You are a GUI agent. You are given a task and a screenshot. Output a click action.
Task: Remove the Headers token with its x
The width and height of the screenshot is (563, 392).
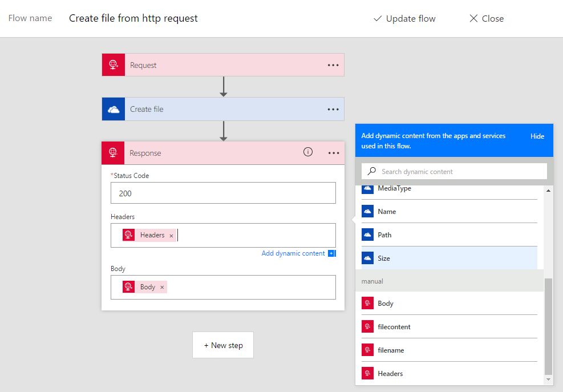tap(171, 236)
